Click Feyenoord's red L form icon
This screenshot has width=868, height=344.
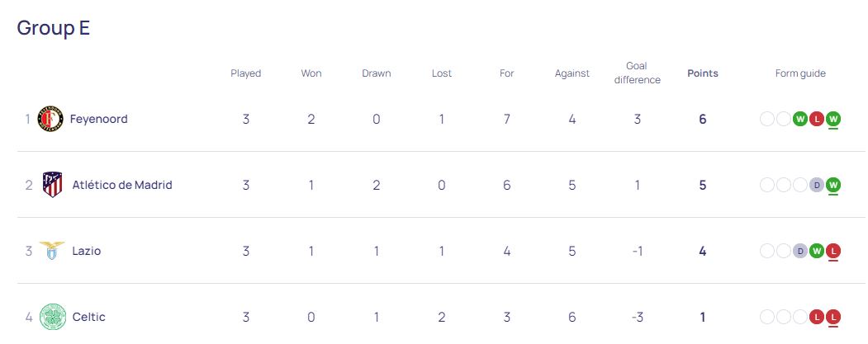(x=817, y=119)
